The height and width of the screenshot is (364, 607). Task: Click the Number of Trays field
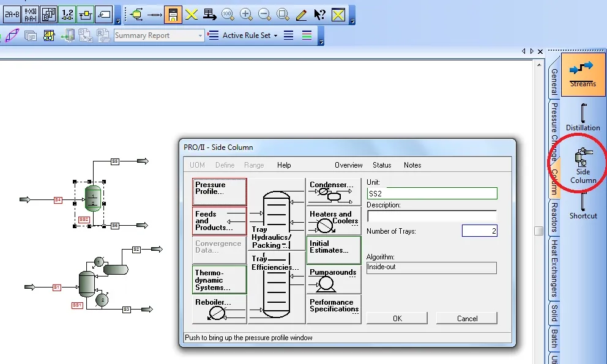[x=479, y=231]
